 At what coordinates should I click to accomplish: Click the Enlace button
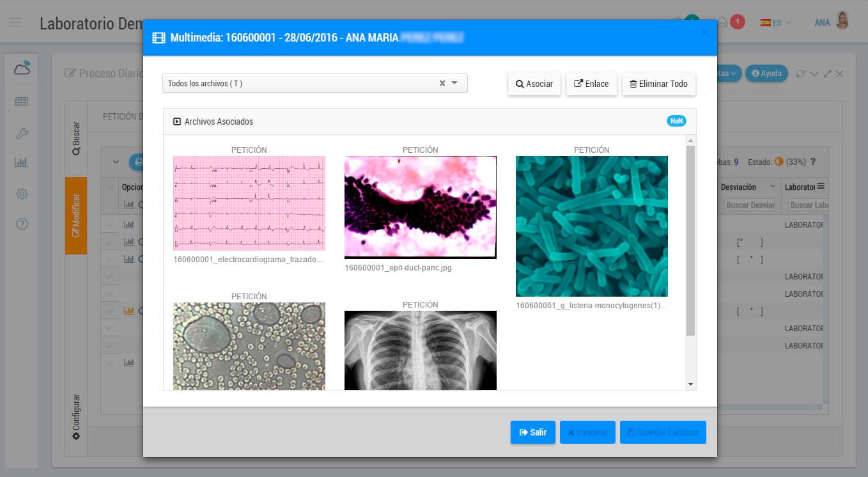[591, 84]
